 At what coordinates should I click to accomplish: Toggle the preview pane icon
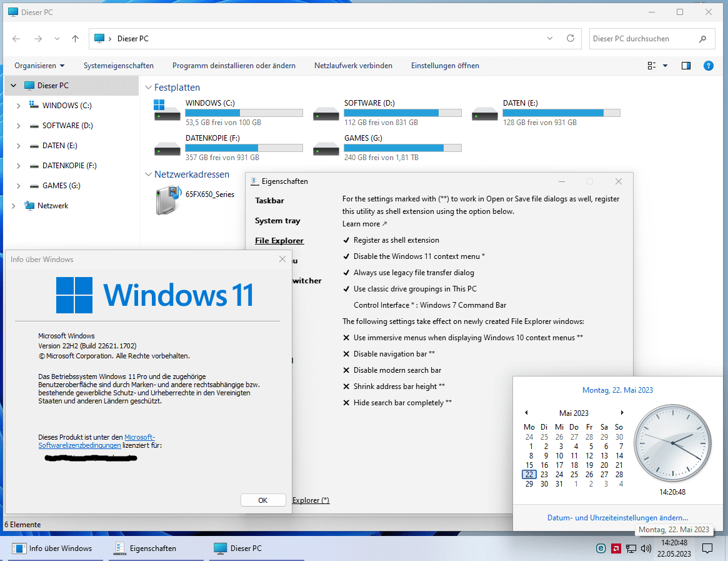686,66
